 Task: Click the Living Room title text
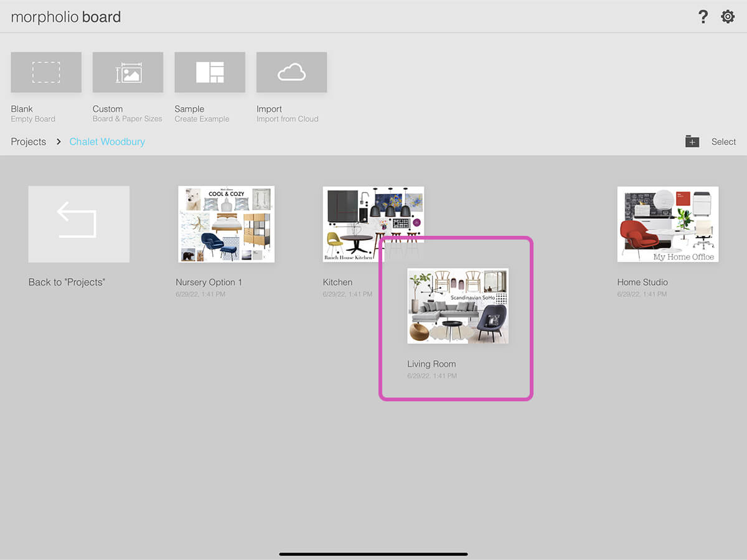[x=431, y=364]
